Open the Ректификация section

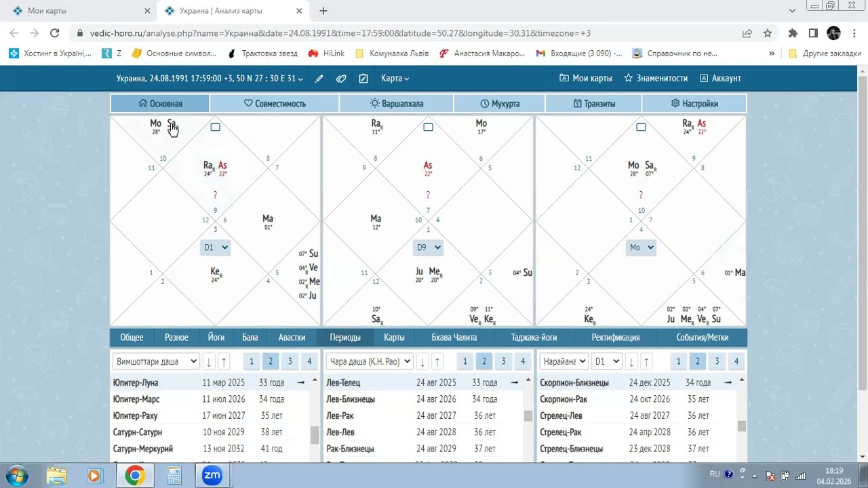[616, 338]
